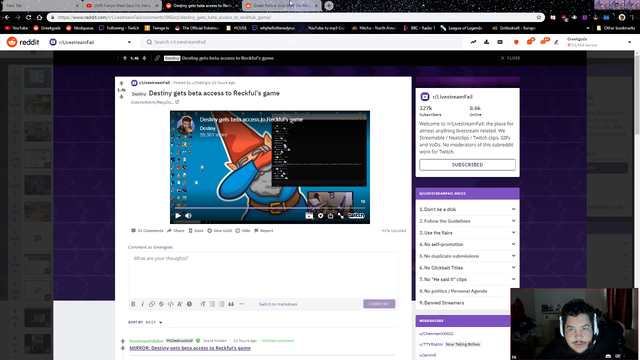The image size is (640, 360).
Task: Toggle theatre mode on the clip player
Action: [309, 216]
